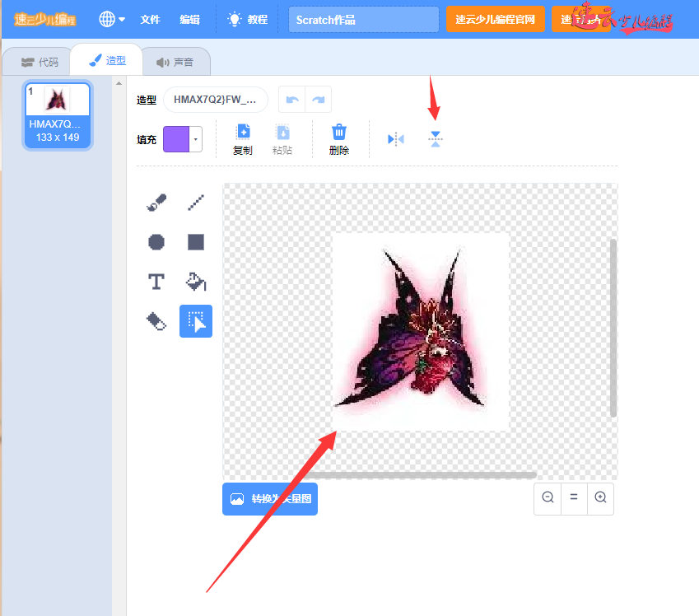
Task: Click the Delete trash icon
Action: point(339,139)
